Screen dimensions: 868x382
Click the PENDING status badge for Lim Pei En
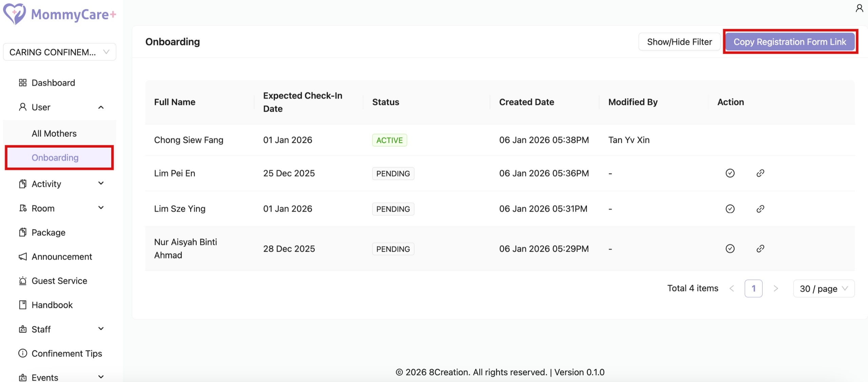(393, 173)
